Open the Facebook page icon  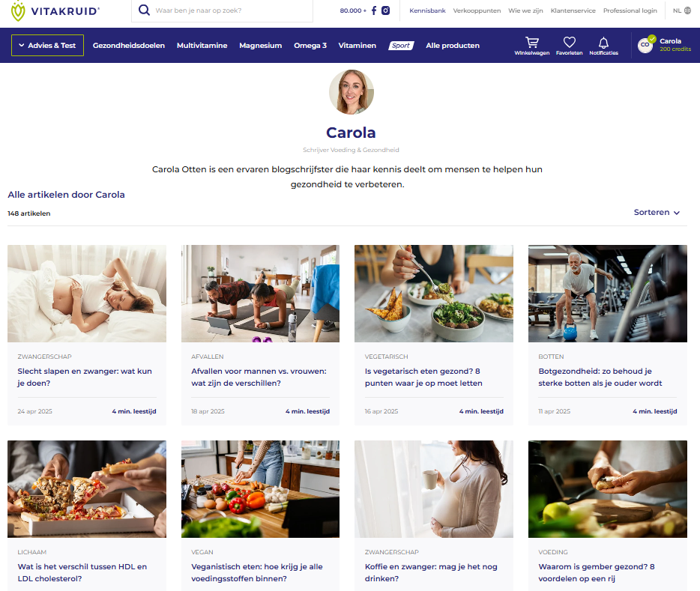(x=374, y=10)
